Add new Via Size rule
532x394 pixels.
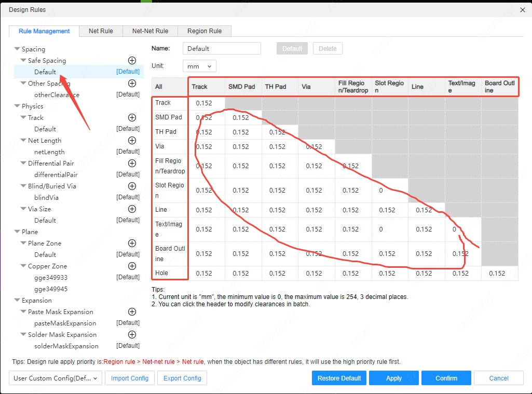pos(132,209)
